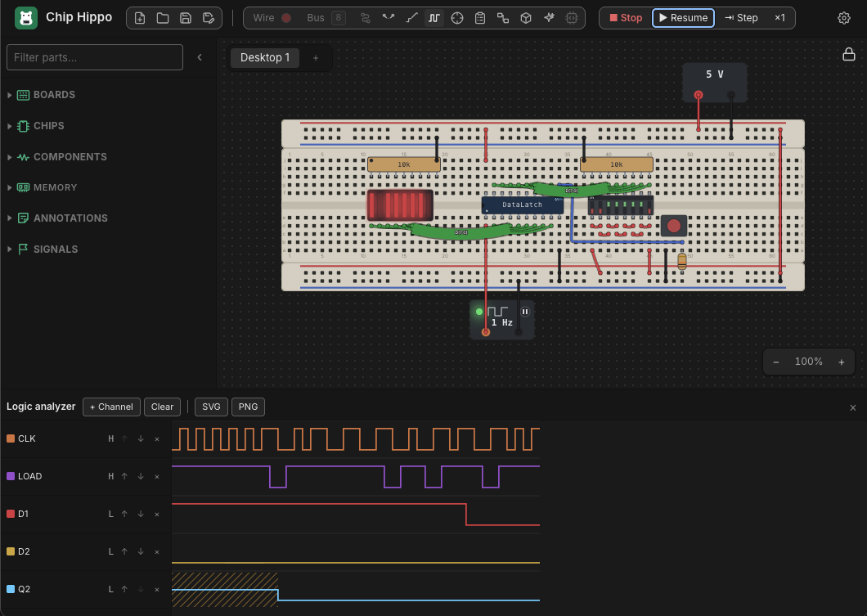This screenshot has width=867, height=616.
Task: Expand the ANNOTATIONS category
Action: click(x=63, y=218)
